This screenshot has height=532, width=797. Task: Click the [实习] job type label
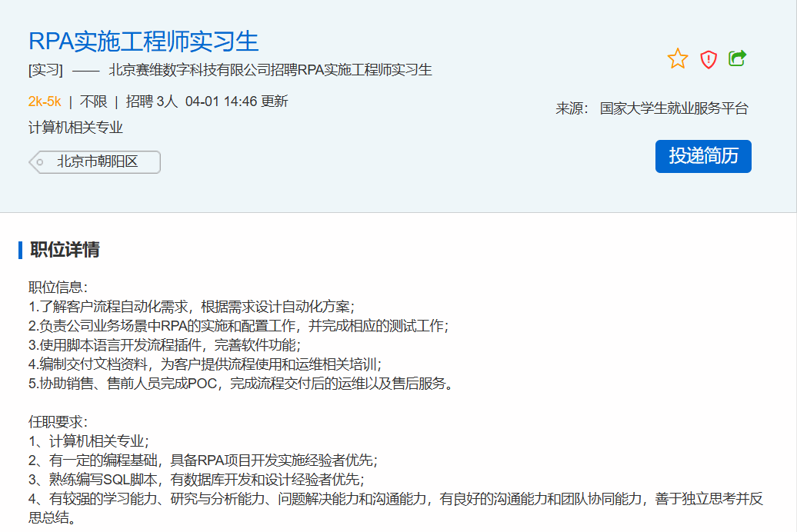45,71
